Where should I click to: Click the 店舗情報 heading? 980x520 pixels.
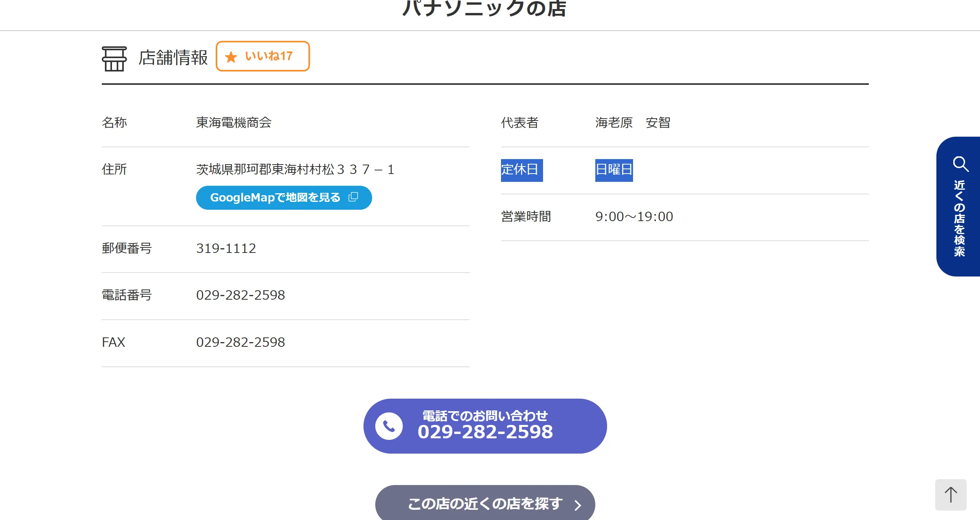[x=173, y=58]
